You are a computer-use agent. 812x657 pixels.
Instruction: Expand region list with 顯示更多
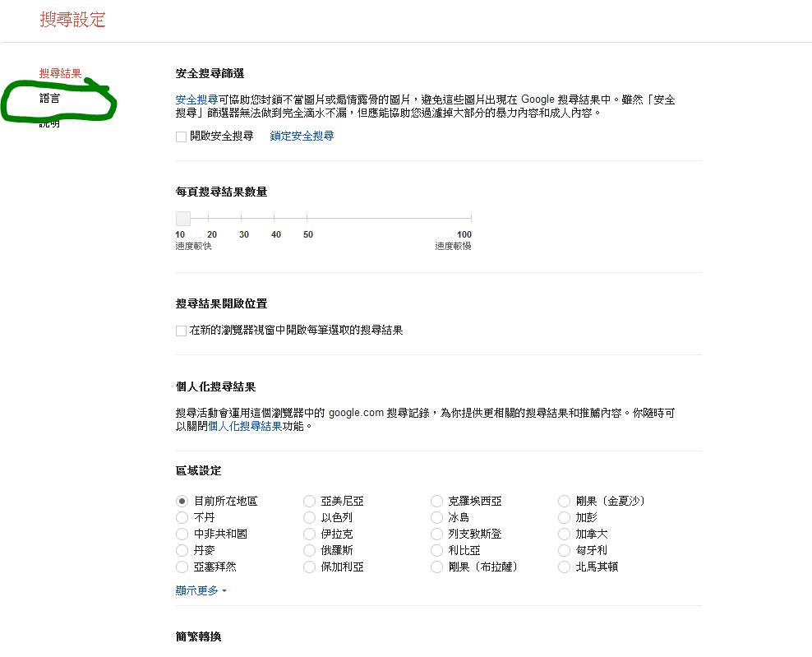pos(201,590)
